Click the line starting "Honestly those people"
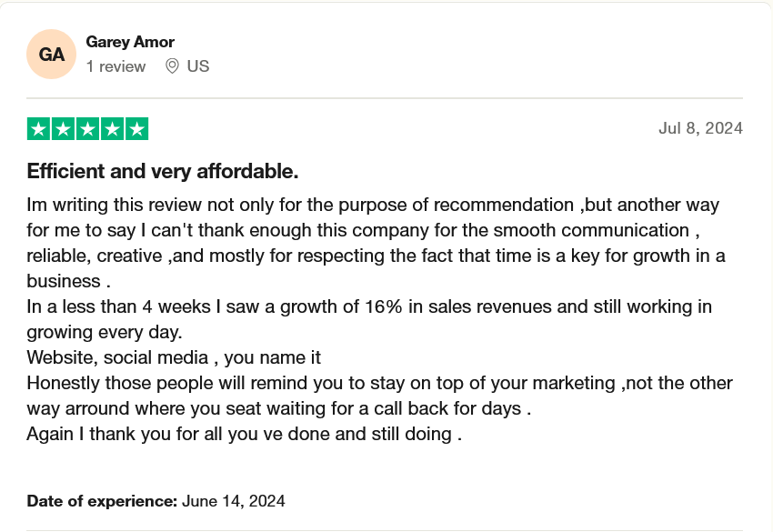 click(379, 383)
